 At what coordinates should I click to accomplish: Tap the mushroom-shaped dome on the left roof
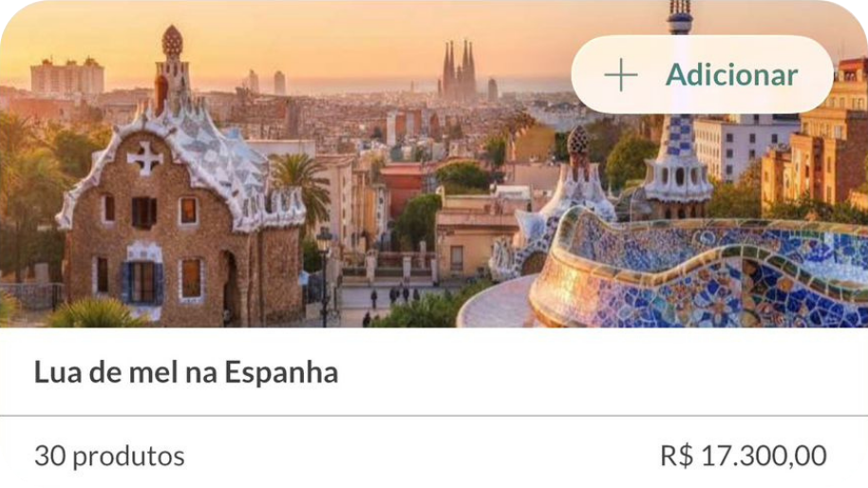(x=172, y=41)
